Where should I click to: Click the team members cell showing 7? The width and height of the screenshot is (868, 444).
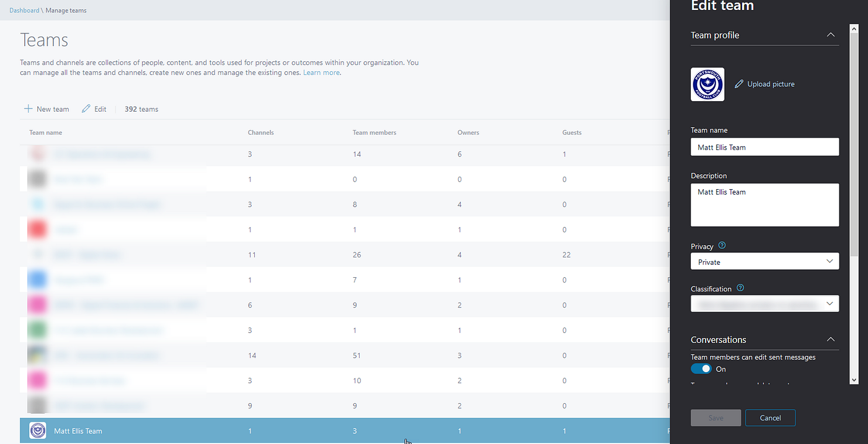355,280
